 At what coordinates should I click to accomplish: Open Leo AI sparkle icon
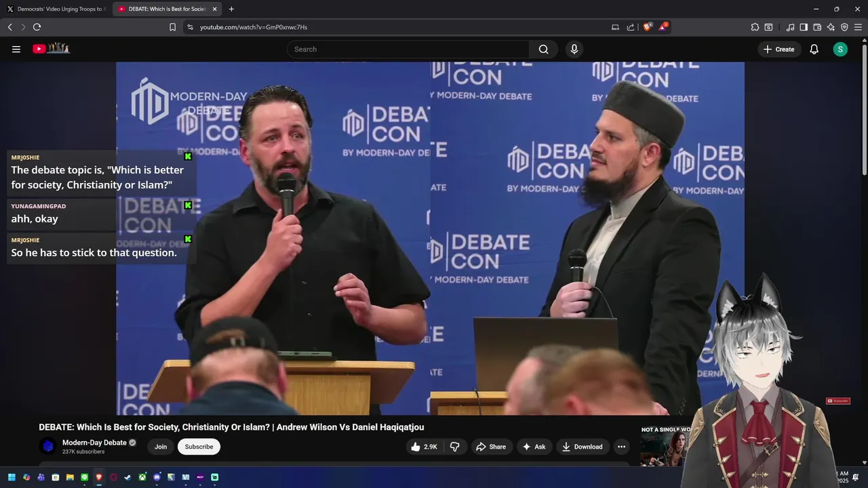(x=831, y=27)
